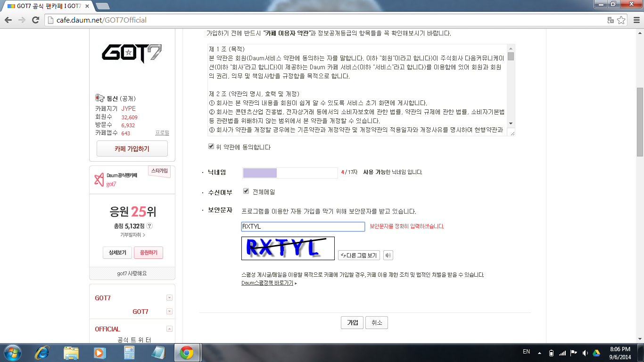Click the '공식 트 위 터' menu text
Image resolution: width=644 pixels, height=362 pixels.
(x=134, y=340)
